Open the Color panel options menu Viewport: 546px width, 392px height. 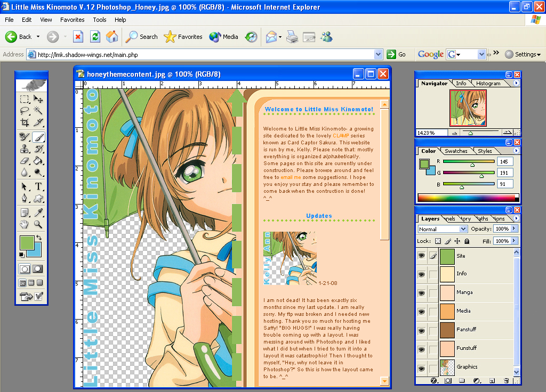click(516, 151)
